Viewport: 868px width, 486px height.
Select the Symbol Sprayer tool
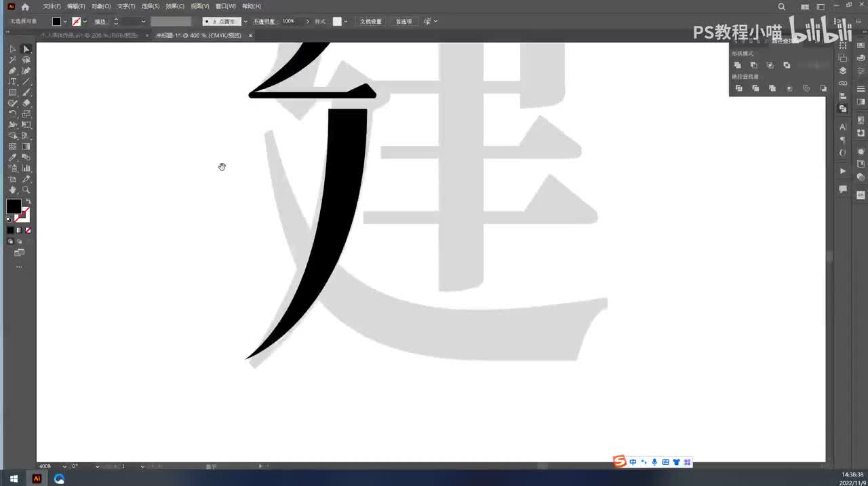pos(12,168)
